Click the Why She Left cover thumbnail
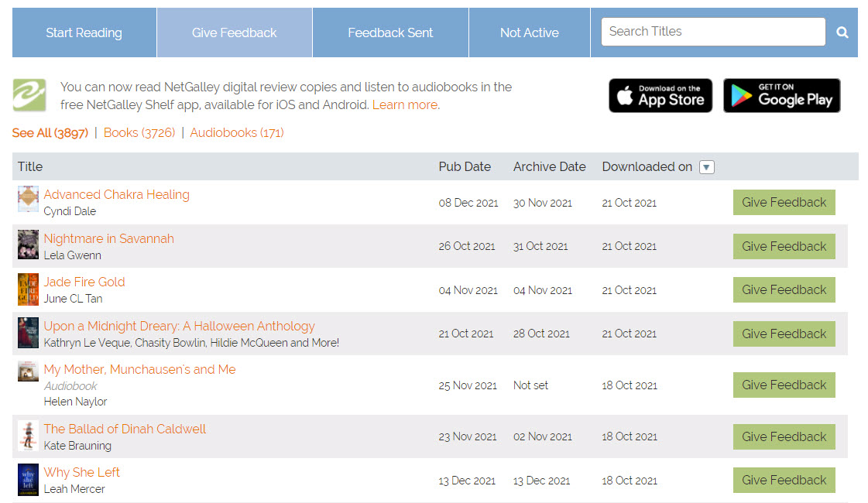 [28, 480]
